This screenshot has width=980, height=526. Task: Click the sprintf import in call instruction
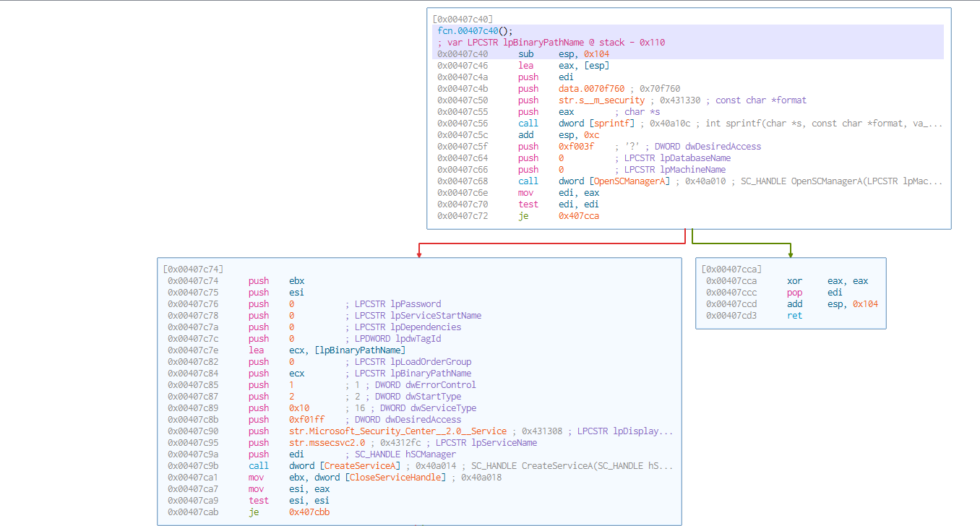coord(604,124)
